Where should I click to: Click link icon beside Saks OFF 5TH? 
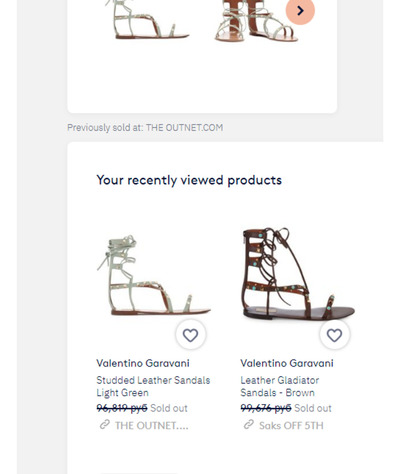[249, 425]
